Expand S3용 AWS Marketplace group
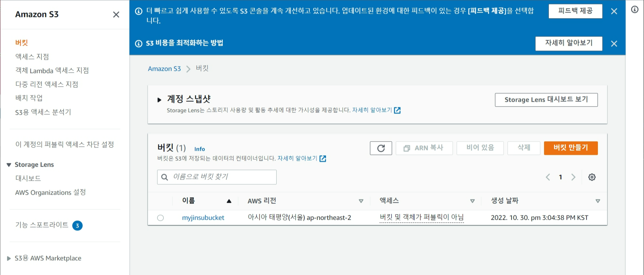 tap(9, 258)
